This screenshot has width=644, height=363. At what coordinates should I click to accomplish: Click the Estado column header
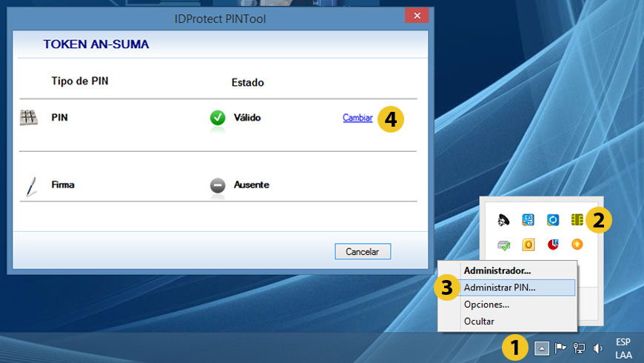click(248, 83)
